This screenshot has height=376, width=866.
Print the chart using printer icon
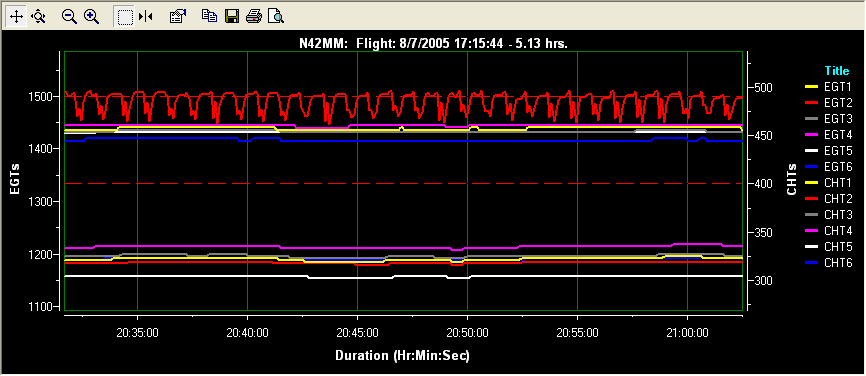point(254,17)
